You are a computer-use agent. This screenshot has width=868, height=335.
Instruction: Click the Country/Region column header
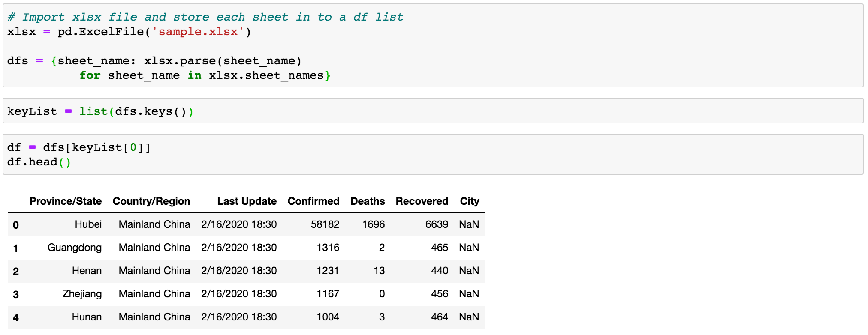(x=151, y=201)
